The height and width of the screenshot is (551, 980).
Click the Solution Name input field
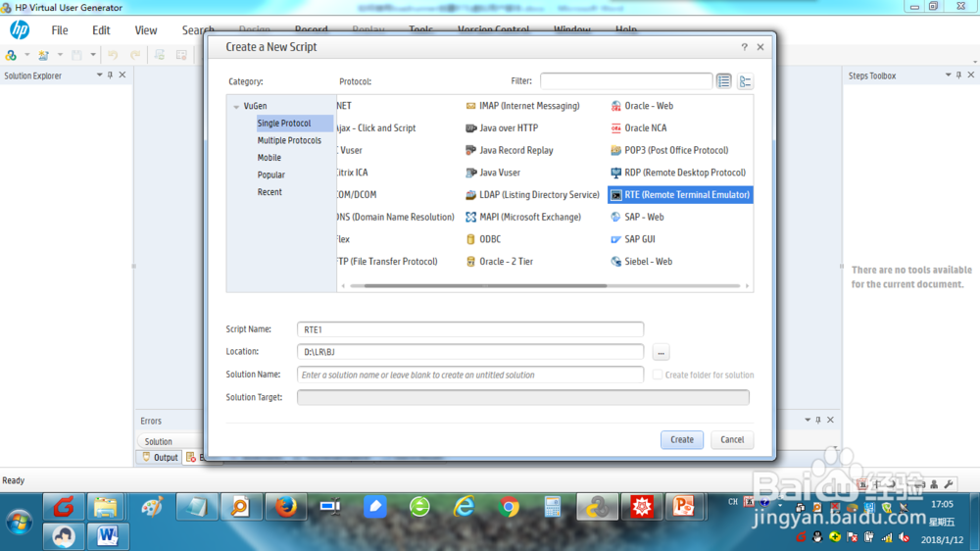point(470,375)
